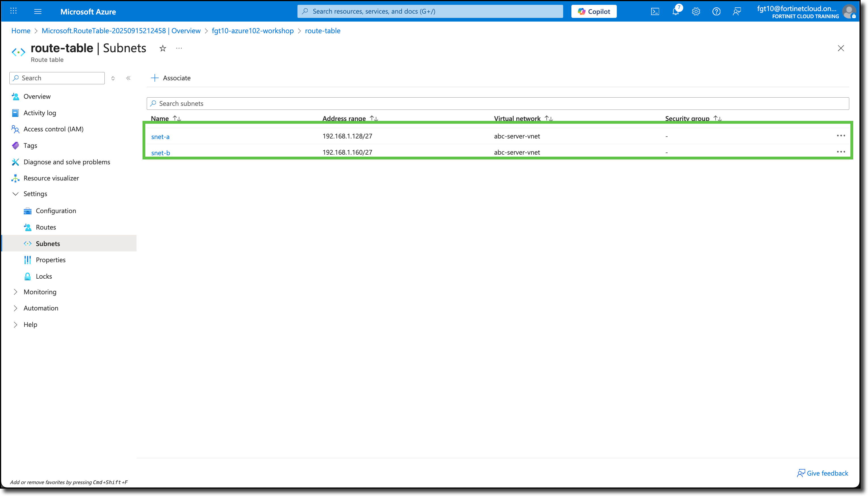Open the snet-b row context menu
Image resolution: width=868 pixels, height=496 pixels.
tap(841, 152)
